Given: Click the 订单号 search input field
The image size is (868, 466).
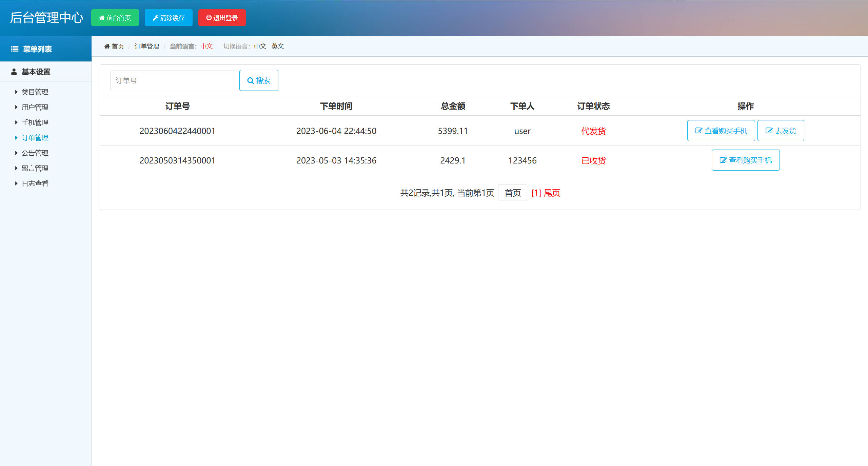Looking at the screenshot, I should [x=173, y=80].
